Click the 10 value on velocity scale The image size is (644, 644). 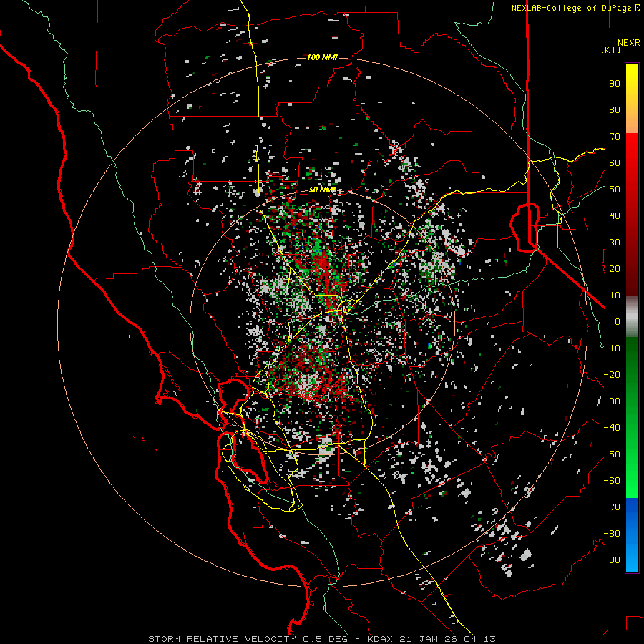(x=615, y=296)
